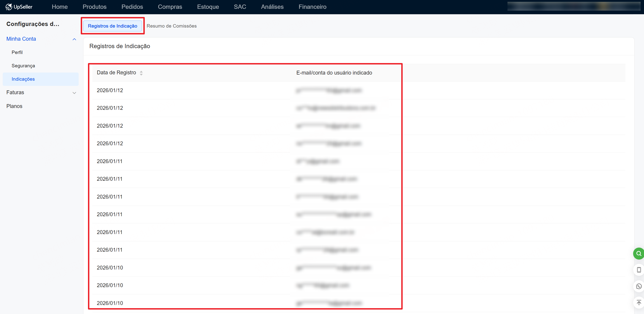Open the WhatsApp support icon
Screen dimensions: 644x314
[639, 286]
